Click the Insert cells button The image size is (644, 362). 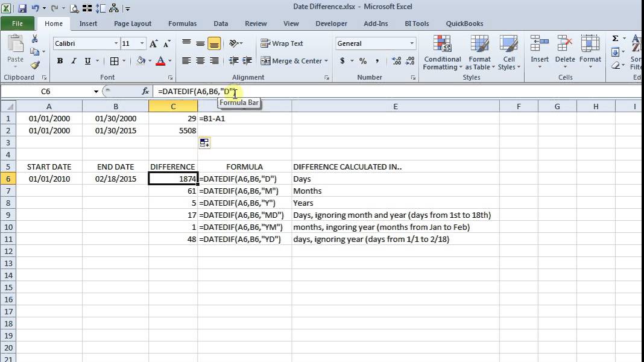pyautogui.click(x=539, y=51)
